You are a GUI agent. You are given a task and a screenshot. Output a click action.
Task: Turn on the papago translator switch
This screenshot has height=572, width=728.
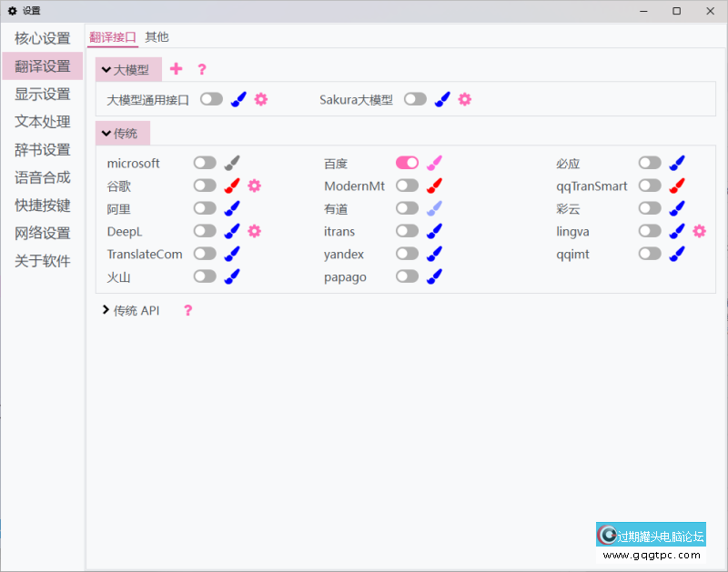tap(407, 276)
